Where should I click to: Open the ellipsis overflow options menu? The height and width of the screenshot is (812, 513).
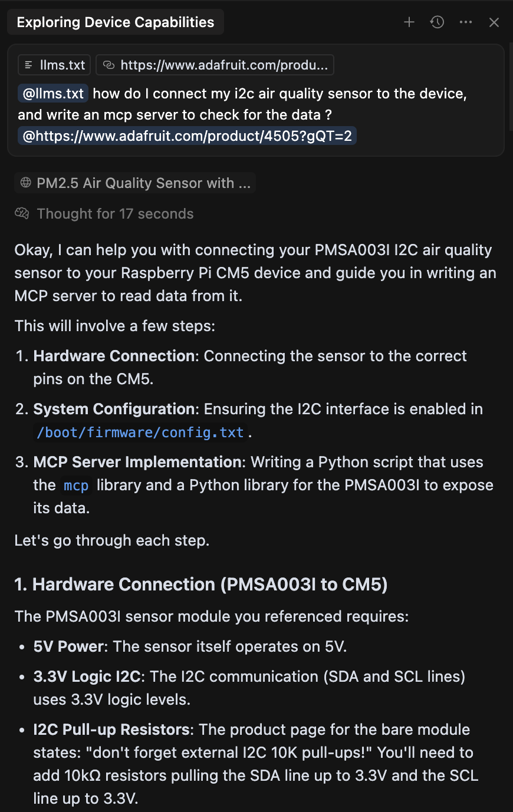pyautogui.click(x=466, y=22)
